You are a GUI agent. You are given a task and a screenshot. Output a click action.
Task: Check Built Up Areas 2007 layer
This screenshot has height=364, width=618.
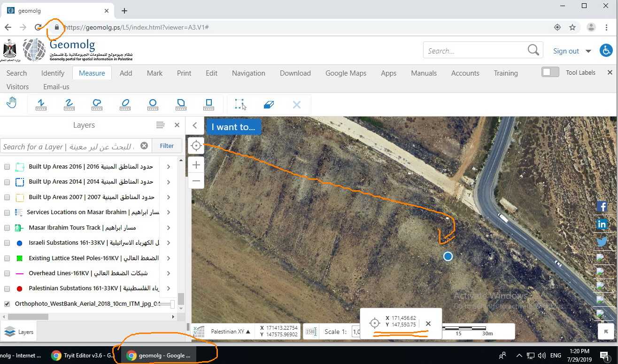pyautogui.click(x=7, y=197)
